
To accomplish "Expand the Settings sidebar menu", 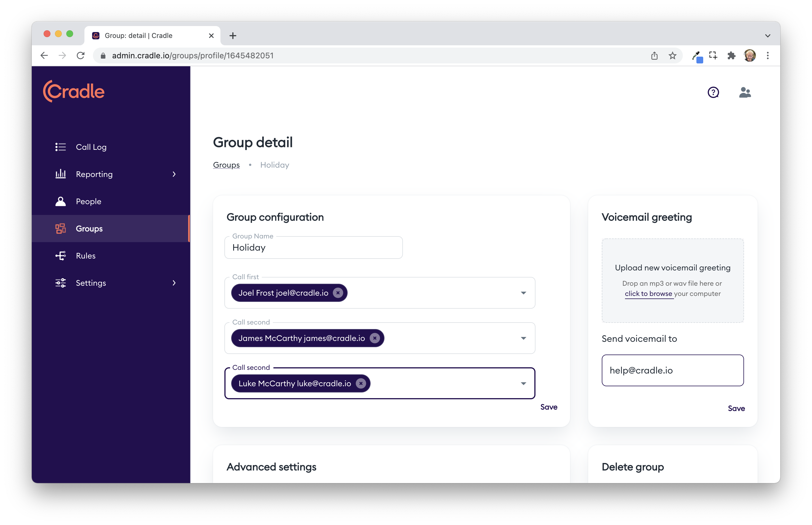I will (x=174, y=283).
